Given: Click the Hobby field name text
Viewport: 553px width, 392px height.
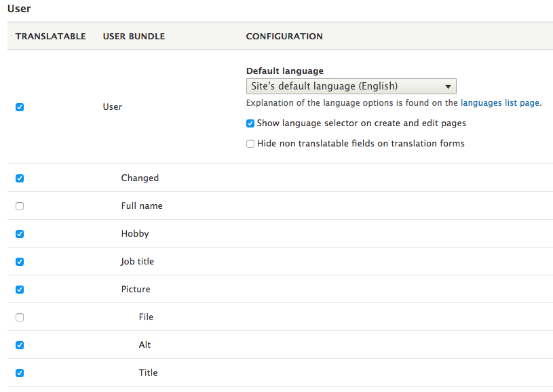Looking at the screenshot, I should (135, 234).
